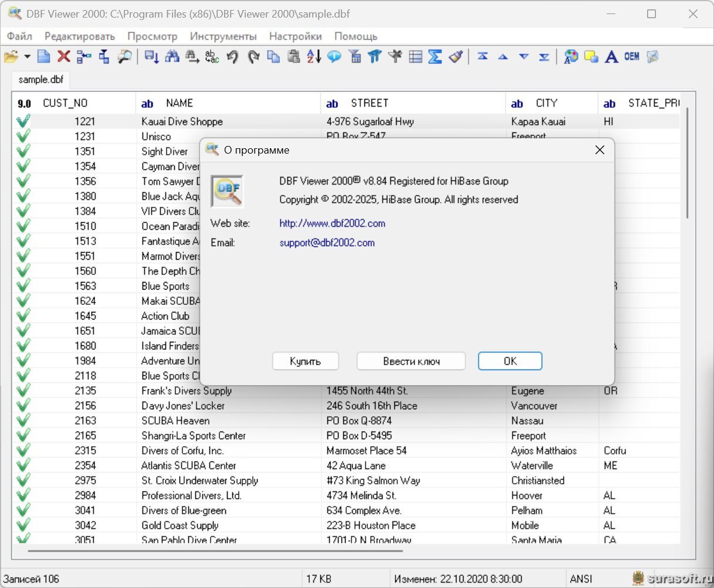
Task: Click the red X delete icon
Action: pos(64,56)
